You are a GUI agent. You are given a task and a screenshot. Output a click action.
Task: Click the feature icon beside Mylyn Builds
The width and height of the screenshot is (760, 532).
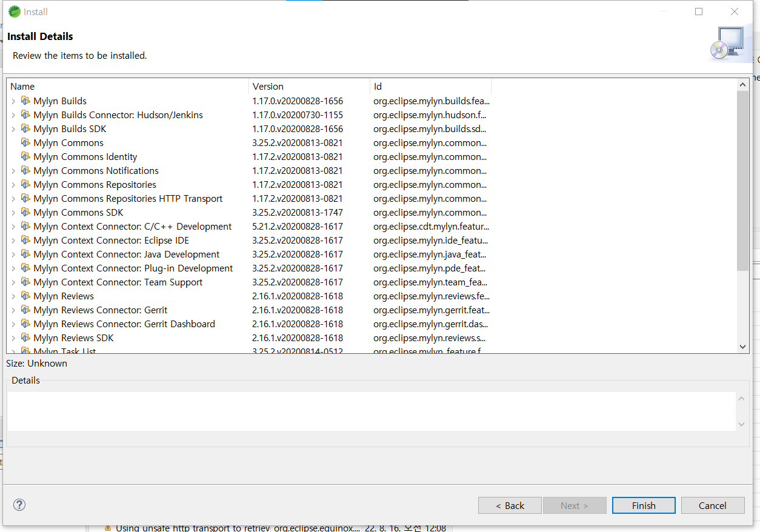point(25,101)
